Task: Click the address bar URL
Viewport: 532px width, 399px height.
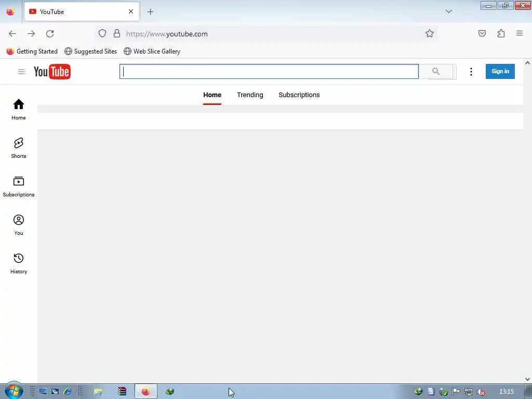Action: coord(167,34)
